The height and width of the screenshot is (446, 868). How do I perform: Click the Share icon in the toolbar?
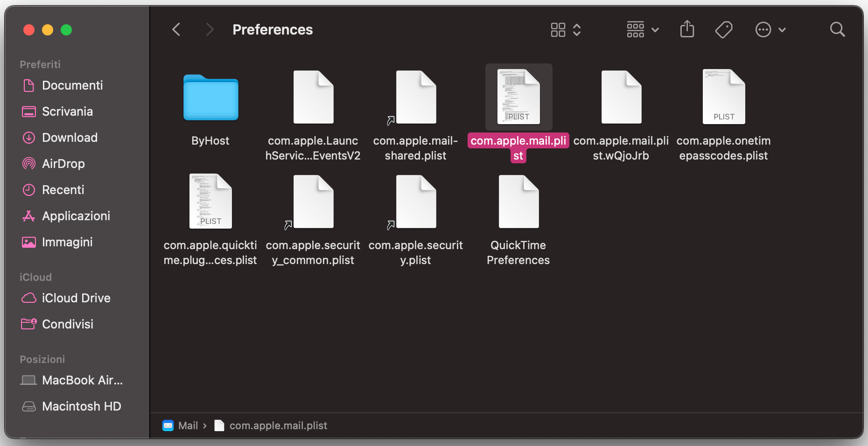(x=686, y=29)
